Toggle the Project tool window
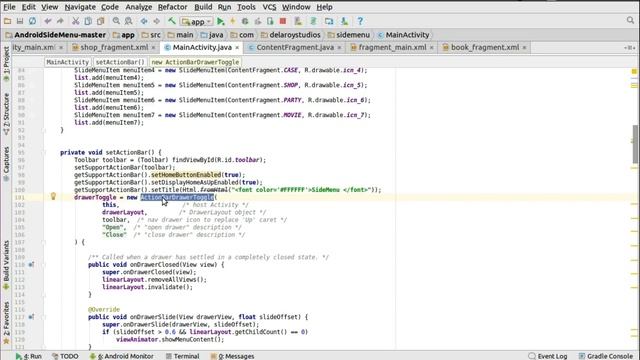Image resolution: width=640 pixels, height=360 pixels. pyautogui.click(x=6, y=63)
